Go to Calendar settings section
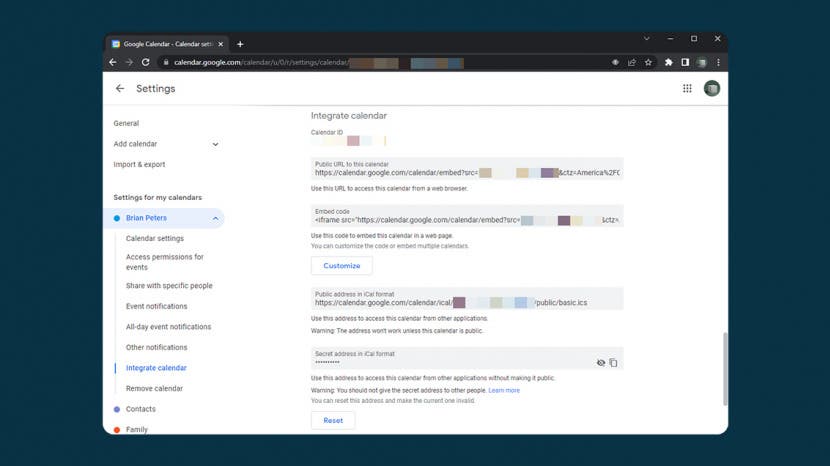 click(x=155, y=238)
